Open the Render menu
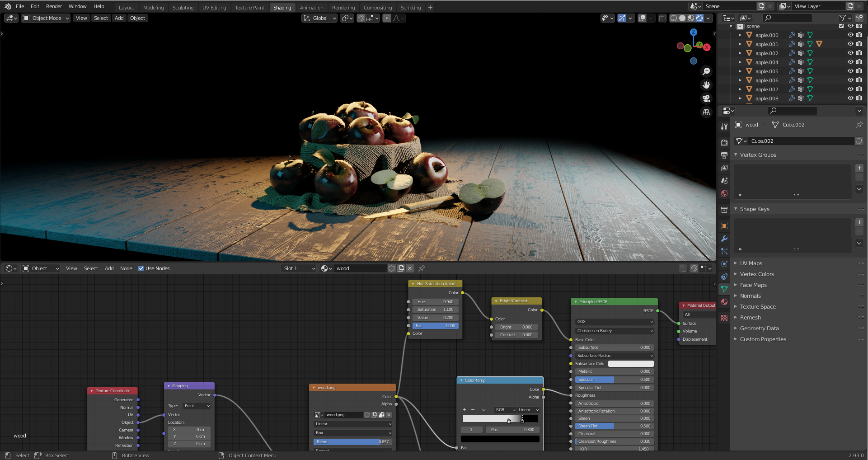Viewport: 868px width, 460px height. 54,6
